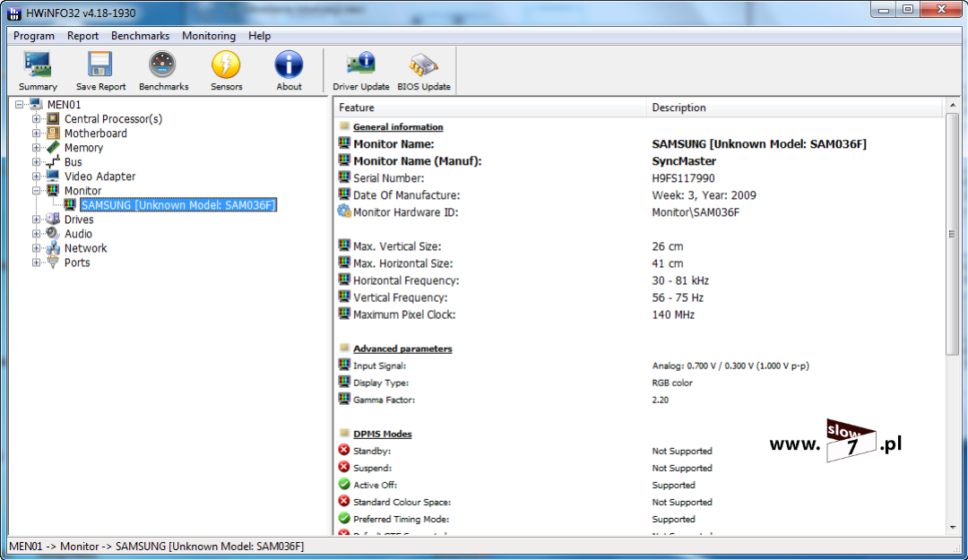
Task: Click the DPMS Modes heading
Action: pyautogui.click(x=382, y=434)
